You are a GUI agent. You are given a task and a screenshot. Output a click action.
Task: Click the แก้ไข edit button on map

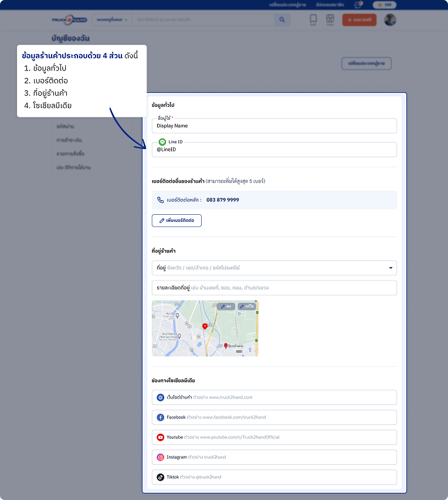click(246, 306)
